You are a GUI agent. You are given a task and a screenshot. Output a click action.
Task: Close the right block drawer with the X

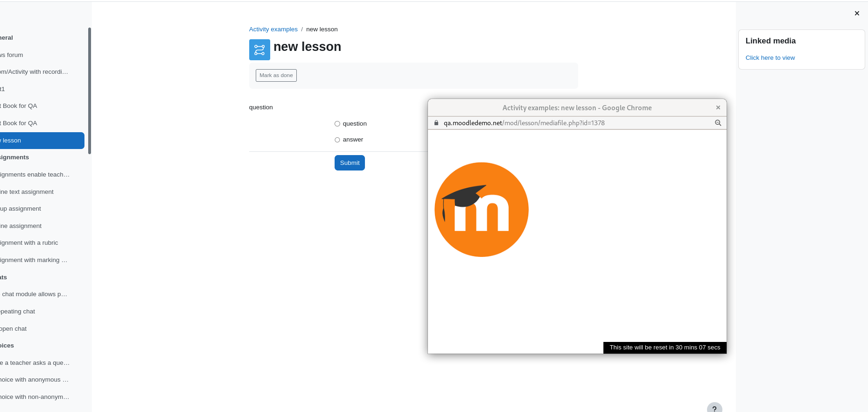pyautogui.click(x=857, y=14)
